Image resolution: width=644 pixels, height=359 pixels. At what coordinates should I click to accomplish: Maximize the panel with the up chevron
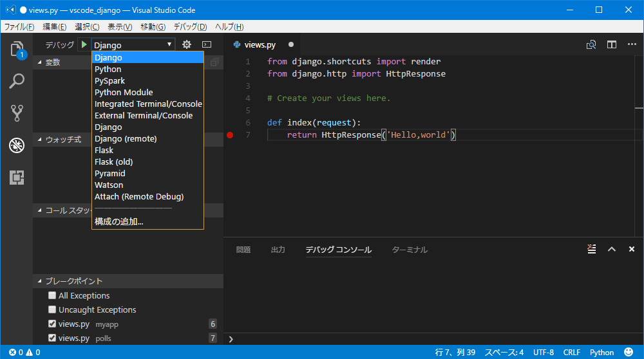pos(612,249)
